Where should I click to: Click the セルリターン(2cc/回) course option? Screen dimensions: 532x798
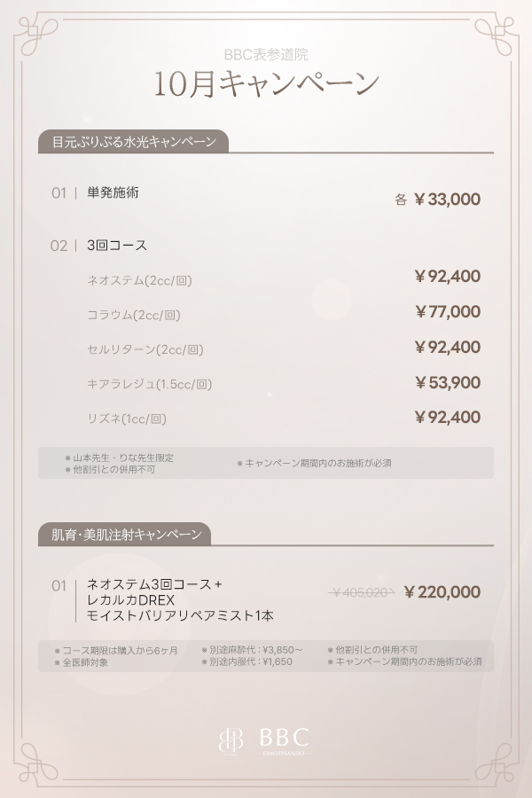pyautogui.click(x=145, y=349)
